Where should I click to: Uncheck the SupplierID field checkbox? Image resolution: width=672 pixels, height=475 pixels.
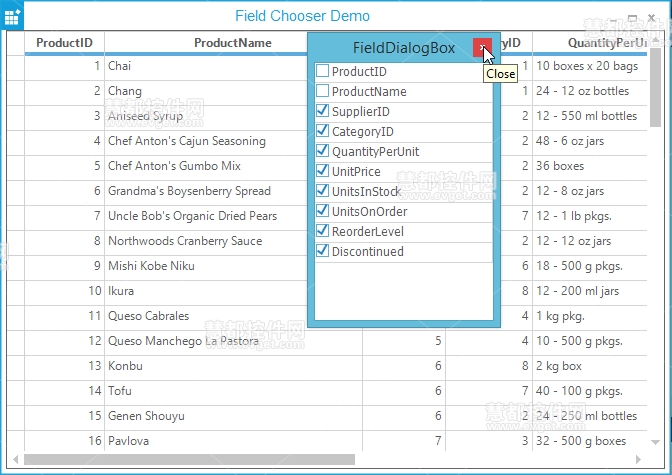tap(322, 111)
